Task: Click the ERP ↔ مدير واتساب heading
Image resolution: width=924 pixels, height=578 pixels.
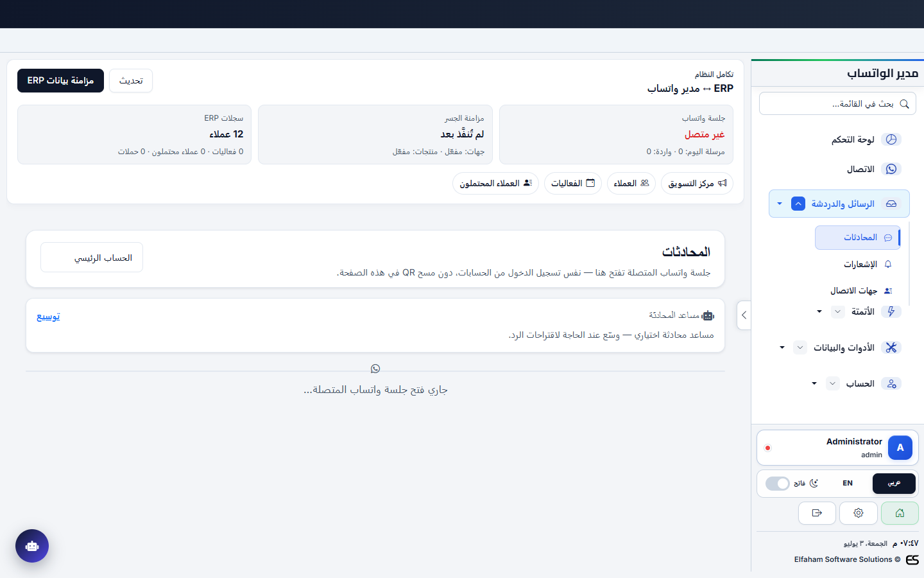Action: [690, 89]
